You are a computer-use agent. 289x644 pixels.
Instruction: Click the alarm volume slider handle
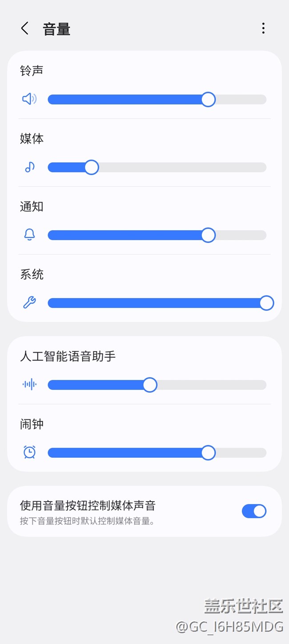pyautogui.click(x=208, y=453)
